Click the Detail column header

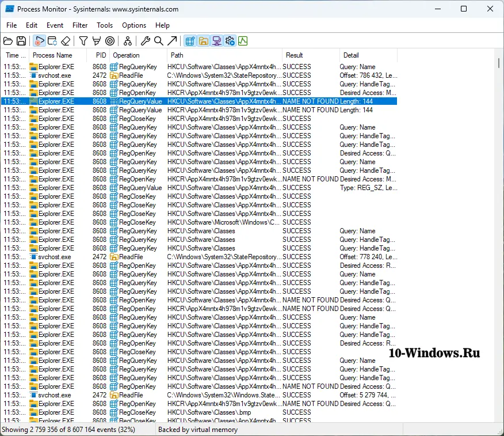pos(368,55)
